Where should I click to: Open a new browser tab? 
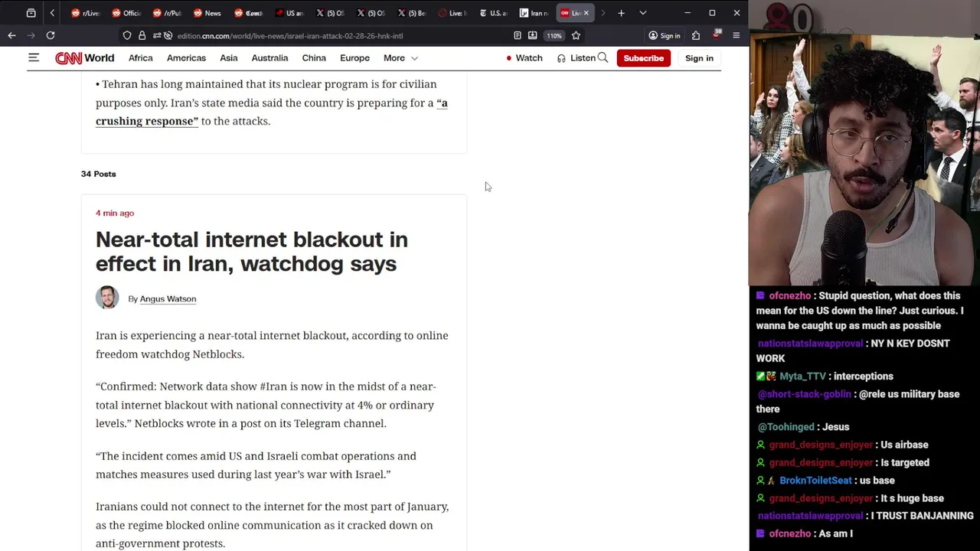pyautogui.click(x=621, y=13)
